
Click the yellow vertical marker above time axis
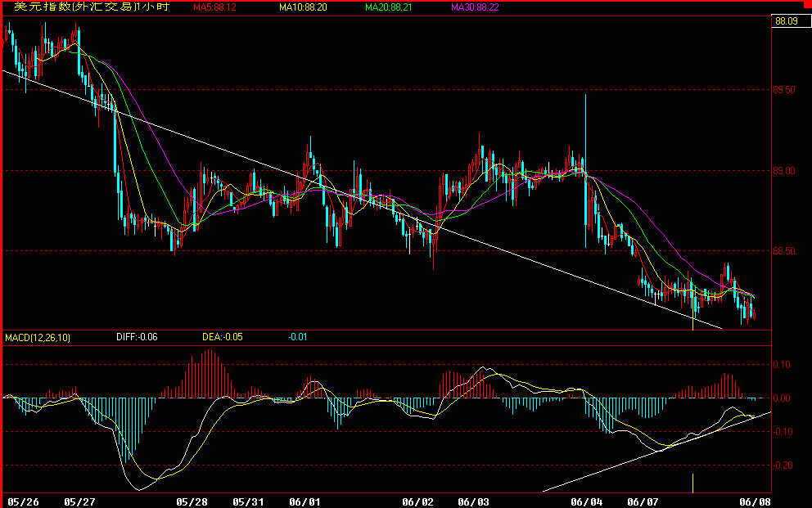(x=693, y=483)
